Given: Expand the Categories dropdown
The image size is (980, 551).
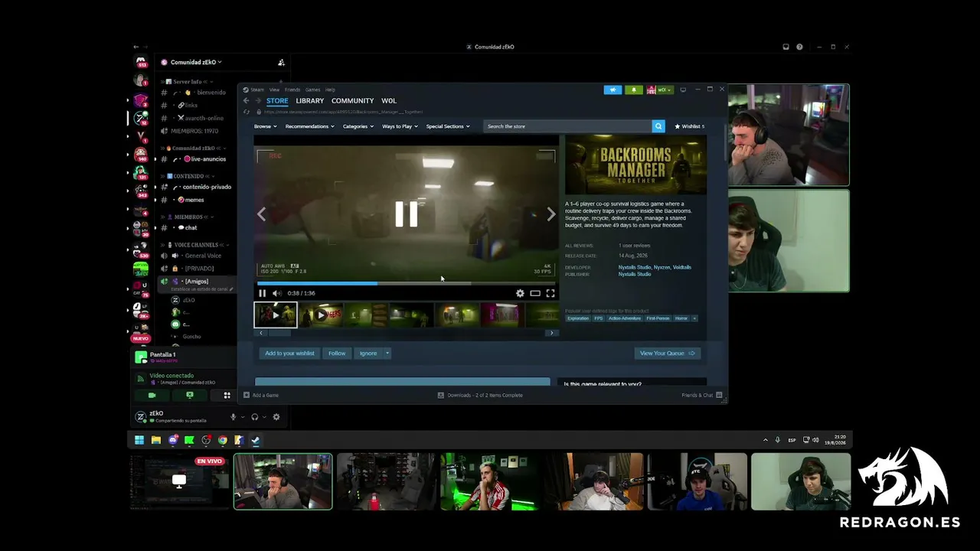Looking at the screenshot, I should [x=358, y=126].
